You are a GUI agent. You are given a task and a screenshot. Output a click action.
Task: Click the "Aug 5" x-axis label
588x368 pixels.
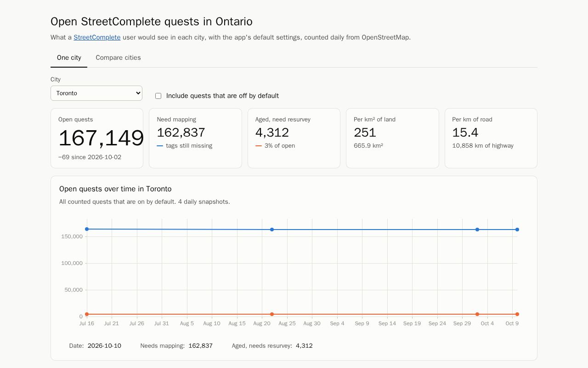[187, 323]
